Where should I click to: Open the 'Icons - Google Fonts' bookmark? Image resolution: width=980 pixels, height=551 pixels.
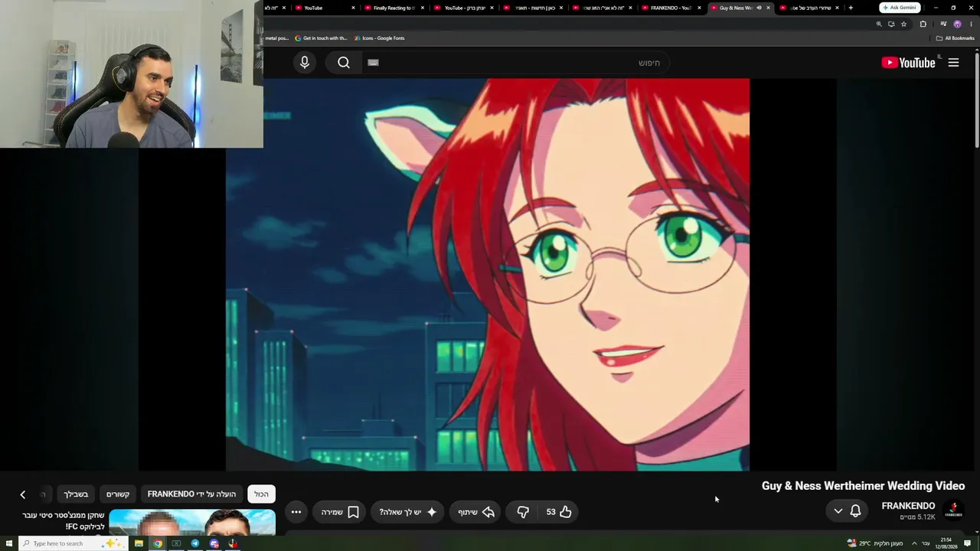coord(379,38)
